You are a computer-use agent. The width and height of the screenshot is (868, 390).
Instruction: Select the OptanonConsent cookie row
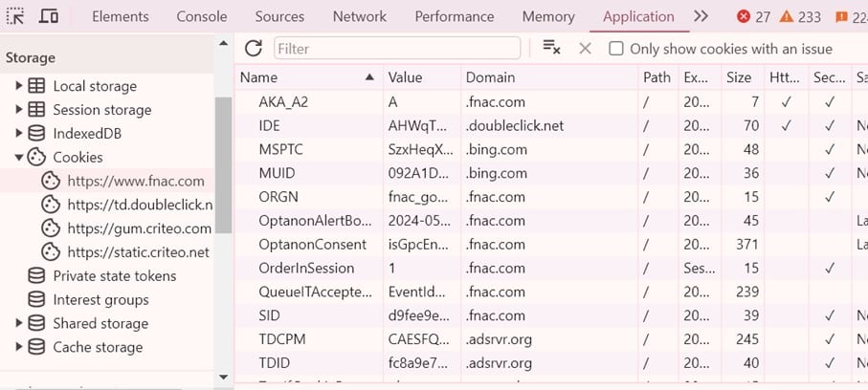point(551,244)
